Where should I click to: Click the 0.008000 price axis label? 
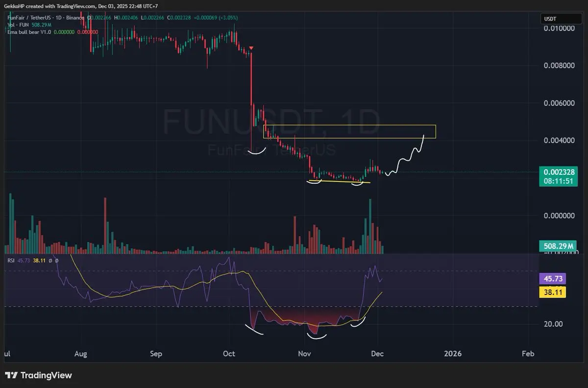pyautogui.click(x=559, y=66)
